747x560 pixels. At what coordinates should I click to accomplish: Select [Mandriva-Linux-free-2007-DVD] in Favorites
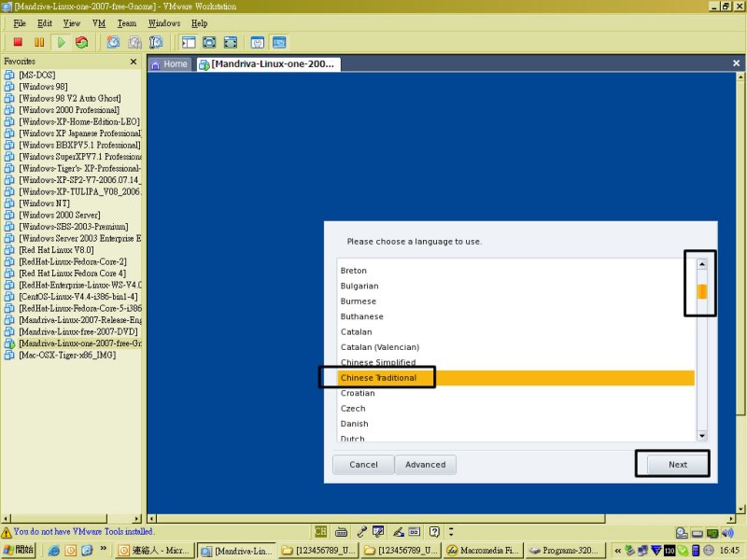tap(78, 331)
